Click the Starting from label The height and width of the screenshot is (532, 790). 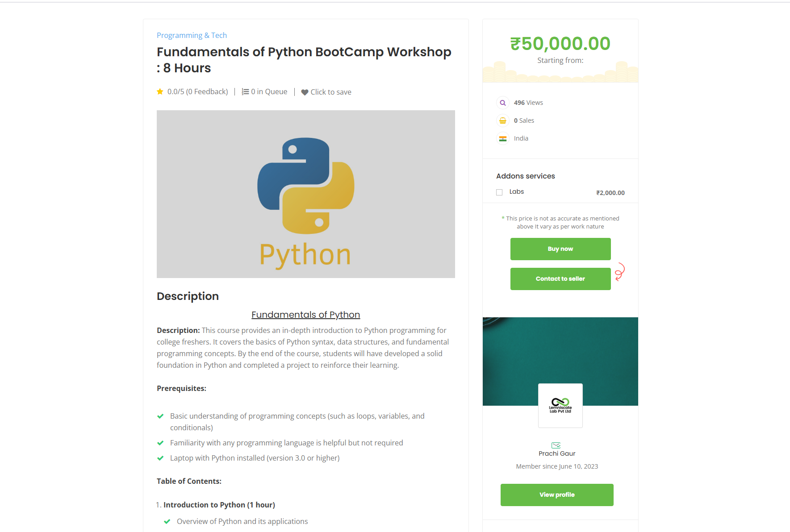tap(560, 60)
